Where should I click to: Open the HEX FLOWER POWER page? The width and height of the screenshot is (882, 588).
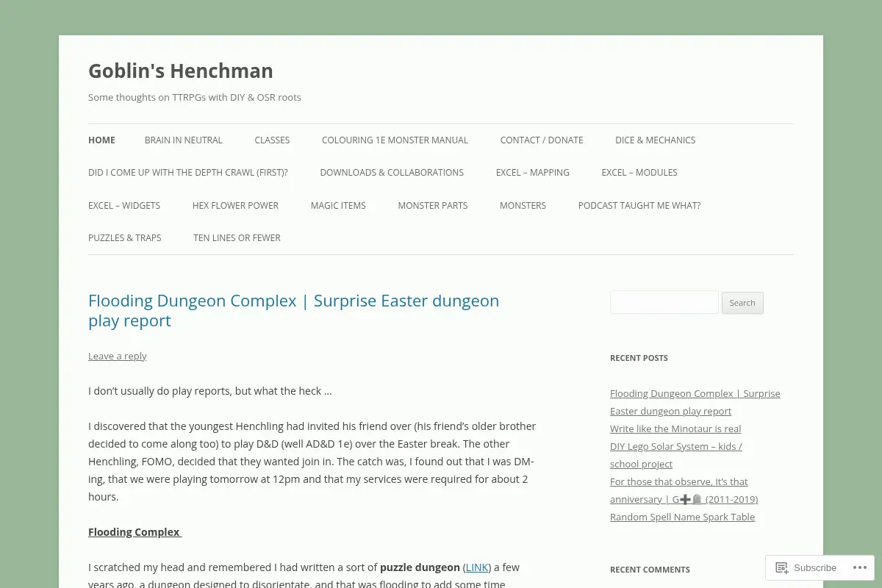235,206
